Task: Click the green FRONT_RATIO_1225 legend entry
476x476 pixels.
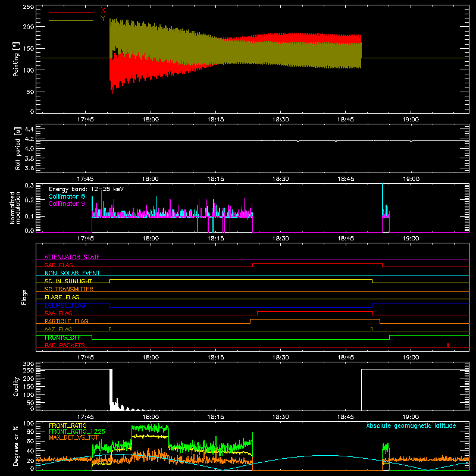Action: pyautogui.click(x=77, y=431)
